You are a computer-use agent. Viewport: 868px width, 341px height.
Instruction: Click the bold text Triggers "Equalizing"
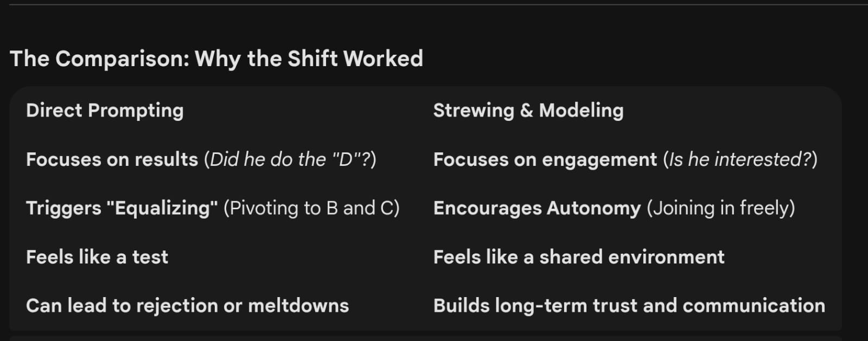coord(122,208)
